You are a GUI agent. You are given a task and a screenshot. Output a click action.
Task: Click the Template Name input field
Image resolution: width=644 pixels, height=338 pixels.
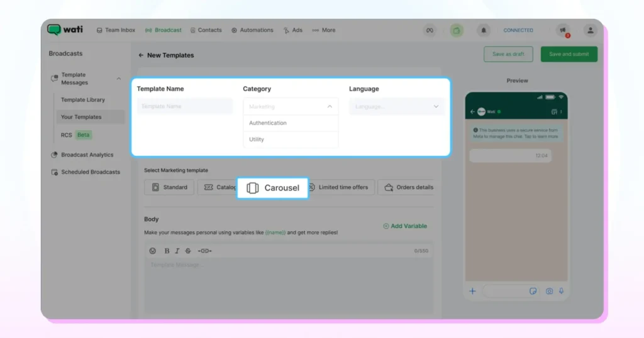coord(185,106)
